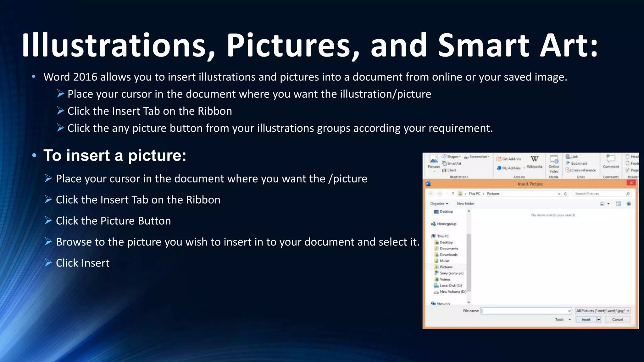Viewport: 644px width, 362px height.
Task: Select Homegroup in navigation pane
Action: coord(444,224)
